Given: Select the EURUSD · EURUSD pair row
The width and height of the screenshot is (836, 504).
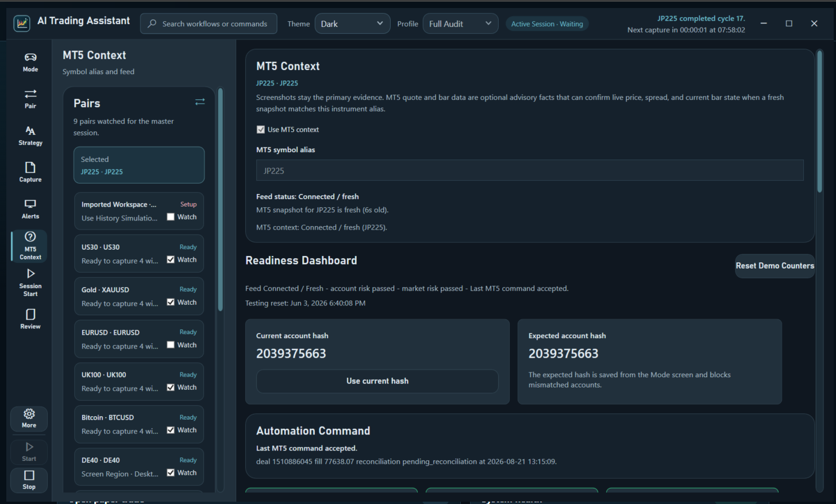Looking at the screenshot, I should click(x=139, y=339).
